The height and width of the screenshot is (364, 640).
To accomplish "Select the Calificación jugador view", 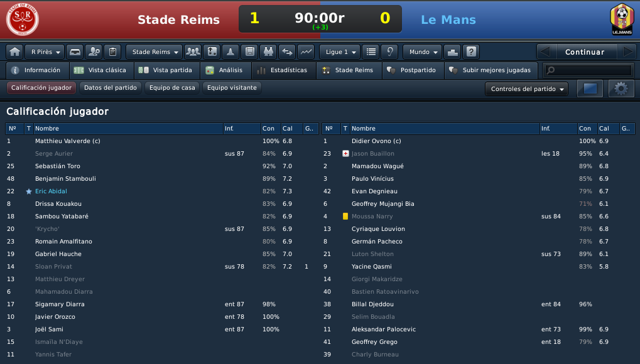I will (x=41, y=88).
